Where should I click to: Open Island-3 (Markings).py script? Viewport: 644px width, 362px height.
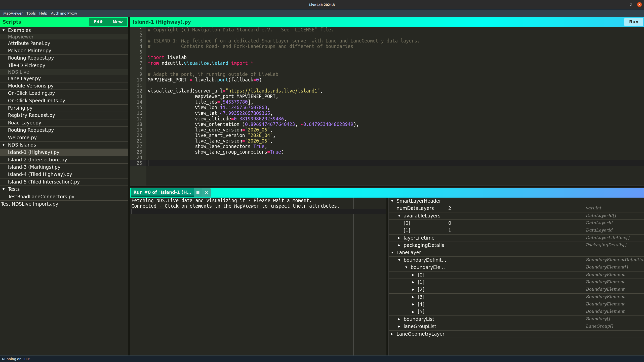click(64, 167)
